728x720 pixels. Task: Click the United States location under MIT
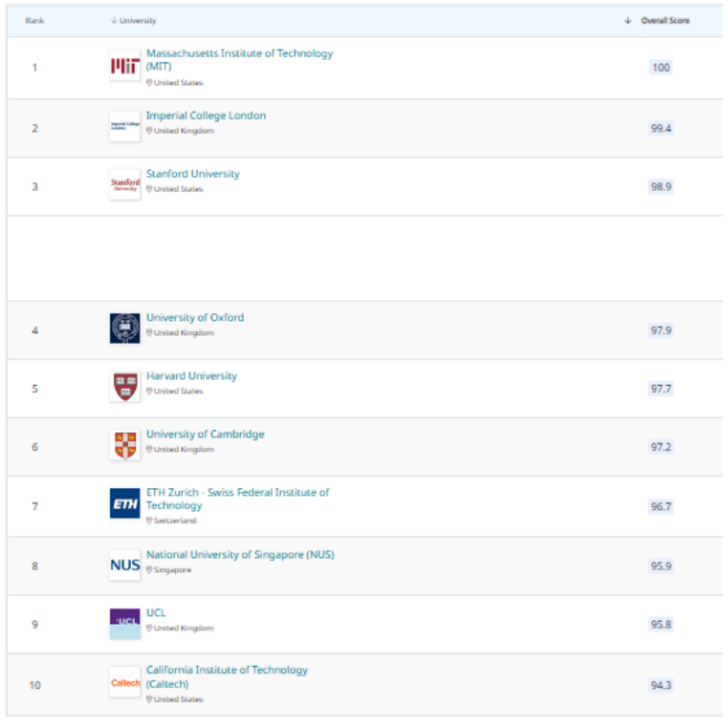tap(174, 83)
